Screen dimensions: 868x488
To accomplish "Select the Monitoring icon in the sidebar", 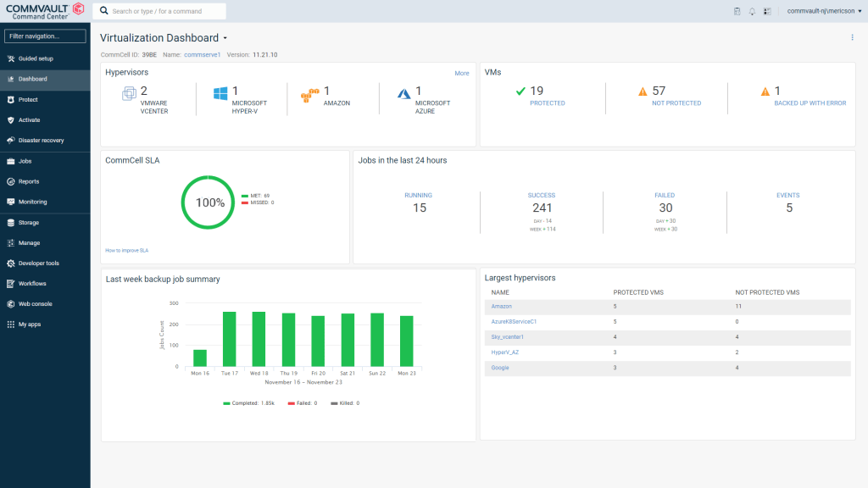I will pyautogui.click(x=10, y=202).
